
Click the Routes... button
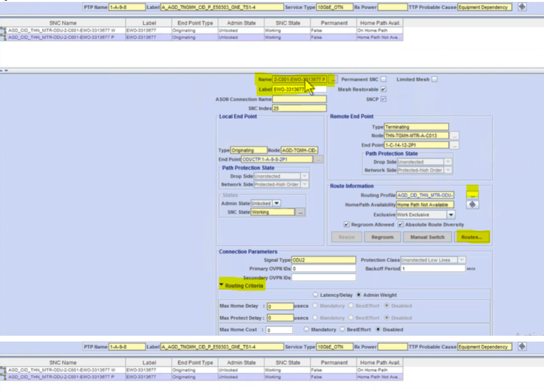point(472,237)
